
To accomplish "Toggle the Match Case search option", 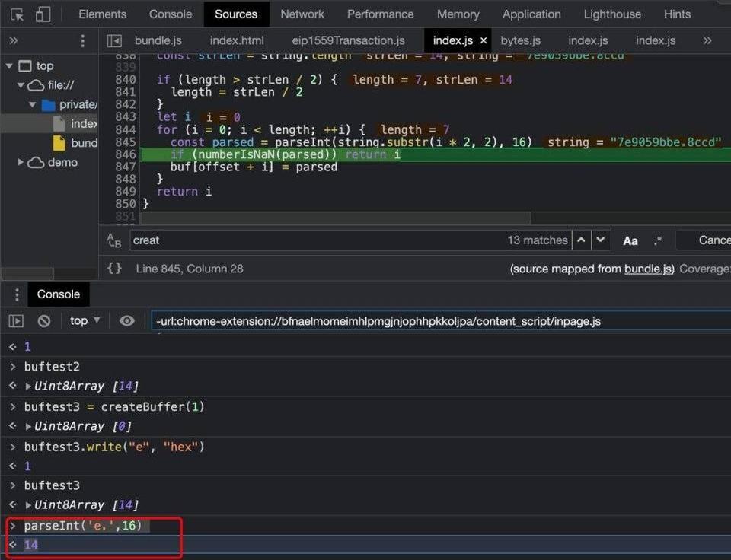I will point(630,240).
